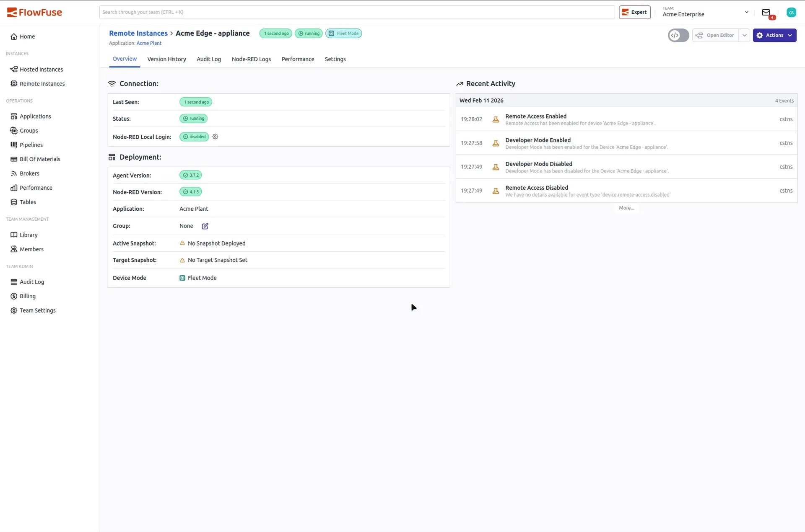Open the Brokers section
805x532 pixels.
pyautogui.click(x=29, y=173)
